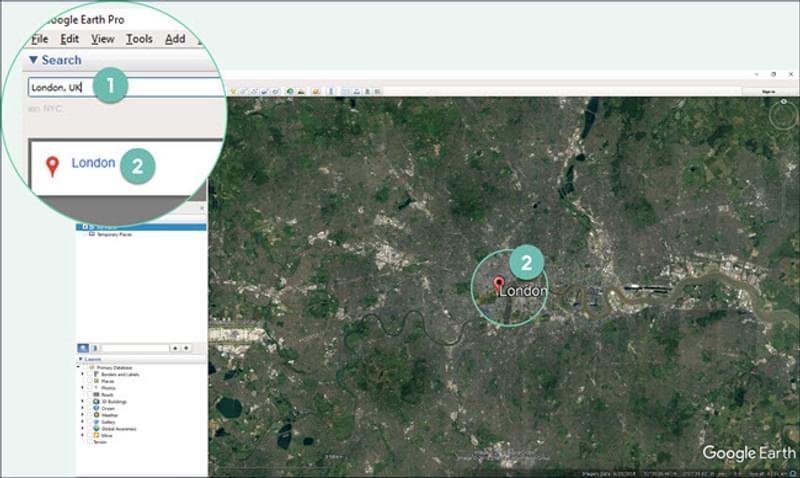The height and width of the screenshot is (478, 800).
Task: Expand the Ocean layer tree node
Action: tap(82, 408)
